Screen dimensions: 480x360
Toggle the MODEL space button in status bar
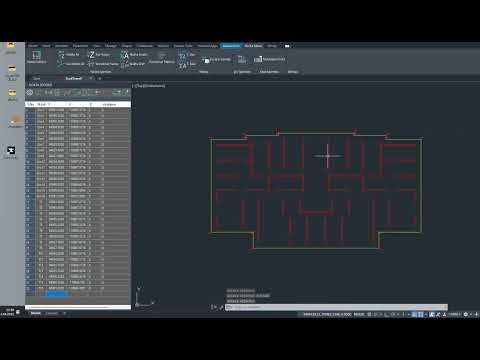pos(359,314)
